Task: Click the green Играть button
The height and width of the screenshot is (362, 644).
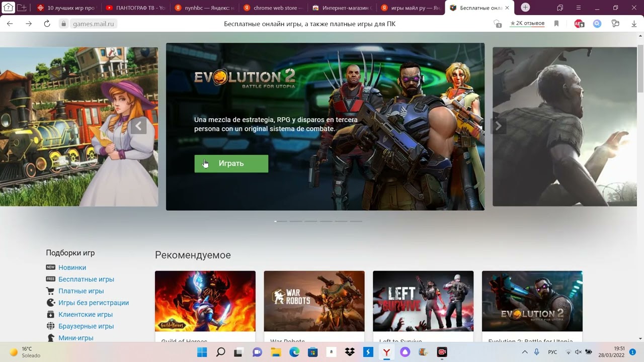Action: tap(231, 163)
